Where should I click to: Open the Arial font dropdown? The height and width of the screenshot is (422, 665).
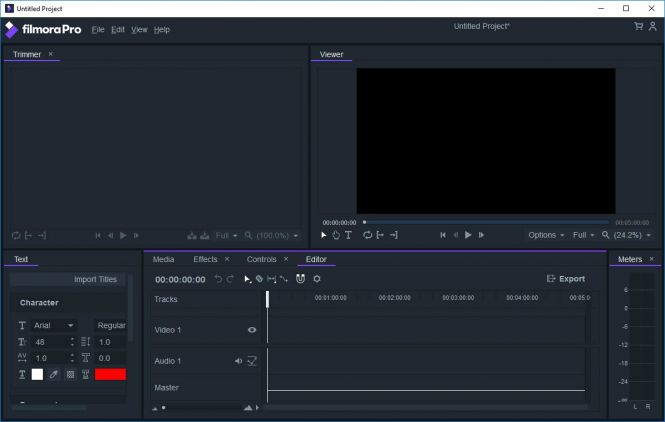(53, 325)
